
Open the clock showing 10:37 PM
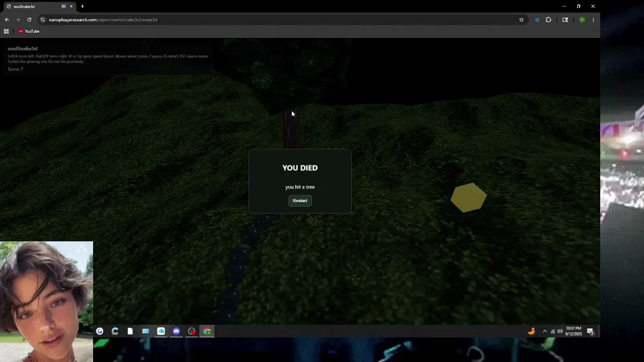[574, 331]
